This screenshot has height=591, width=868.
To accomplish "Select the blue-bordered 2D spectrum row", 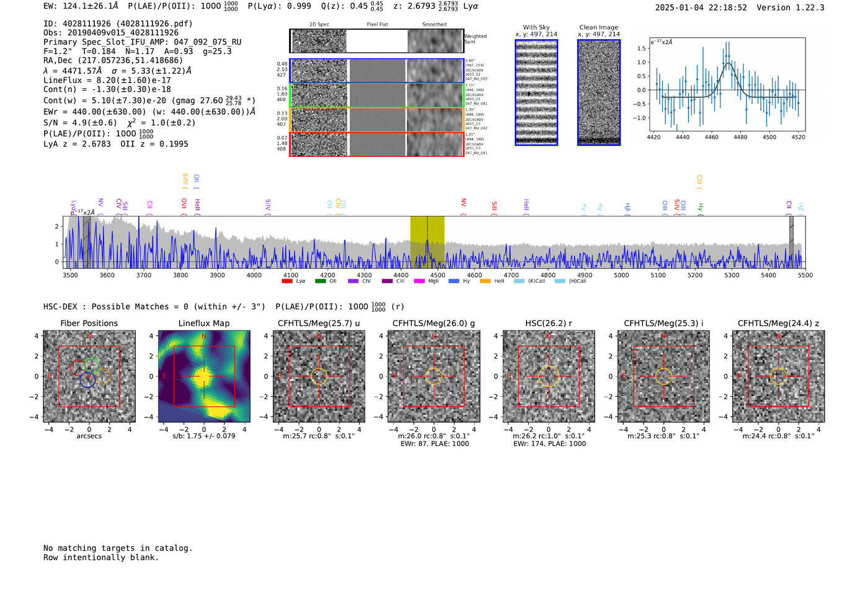I will pyautogui.click(x=377, y=71).
